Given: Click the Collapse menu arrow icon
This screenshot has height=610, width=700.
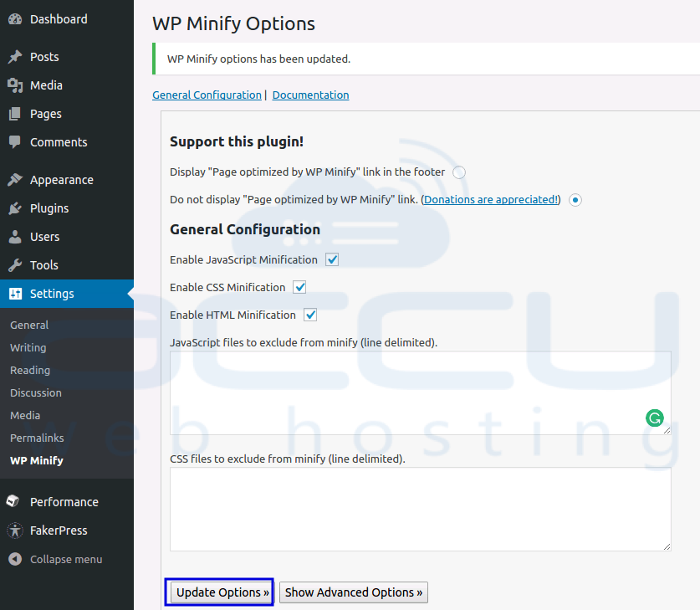Looking at the screenshot, I should 15,559.
